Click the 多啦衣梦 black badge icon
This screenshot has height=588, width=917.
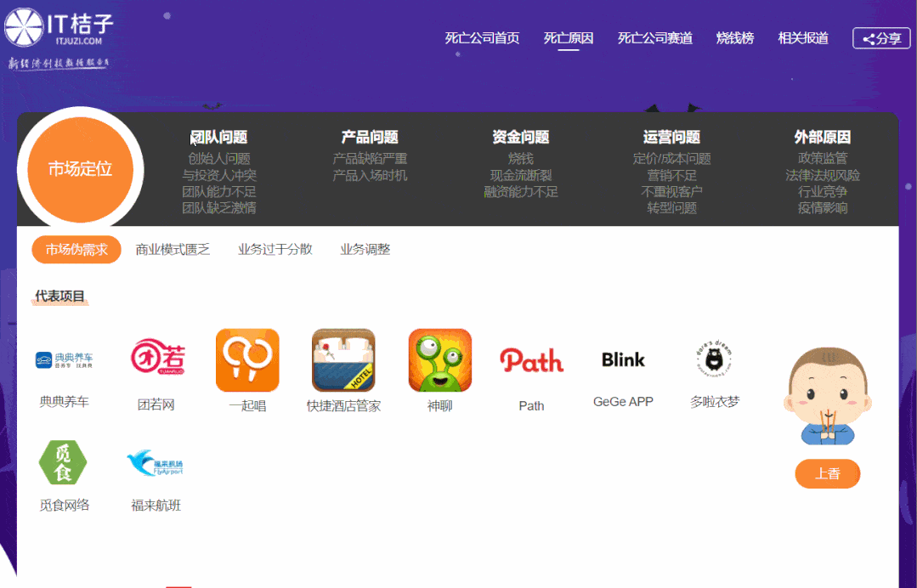(714, 359)
